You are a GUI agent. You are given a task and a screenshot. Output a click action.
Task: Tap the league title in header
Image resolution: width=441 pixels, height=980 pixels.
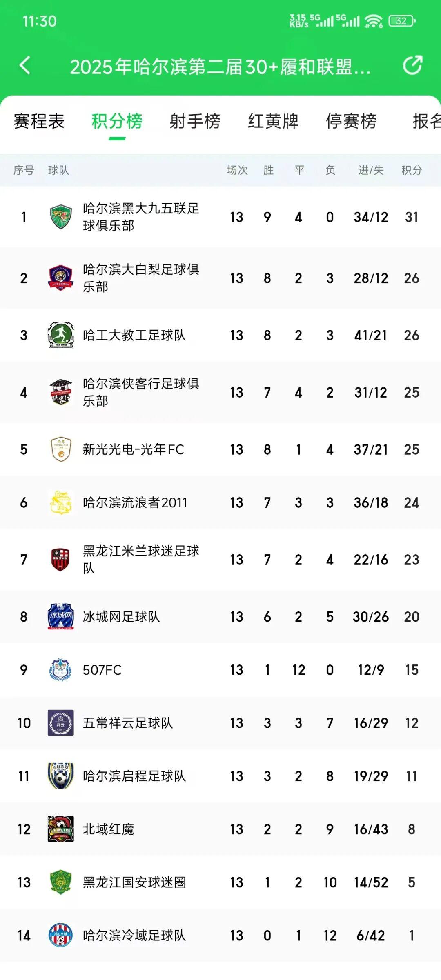pos(220,67)
